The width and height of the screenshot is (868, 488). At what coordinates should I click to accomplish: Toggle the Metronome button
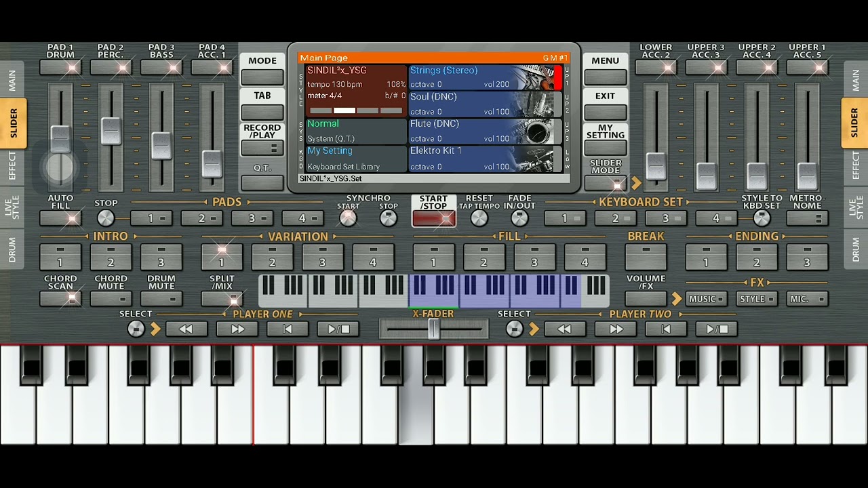[x=807, y=218]
